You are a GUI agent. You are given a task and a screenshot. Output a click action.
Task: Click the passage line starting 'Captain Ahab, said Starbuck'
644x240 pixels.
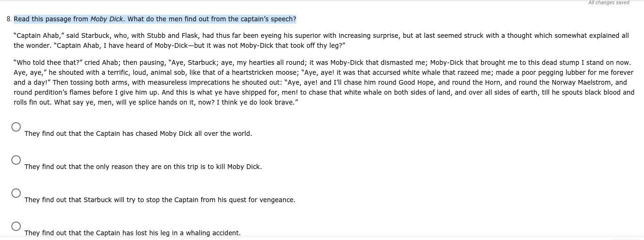321,36
